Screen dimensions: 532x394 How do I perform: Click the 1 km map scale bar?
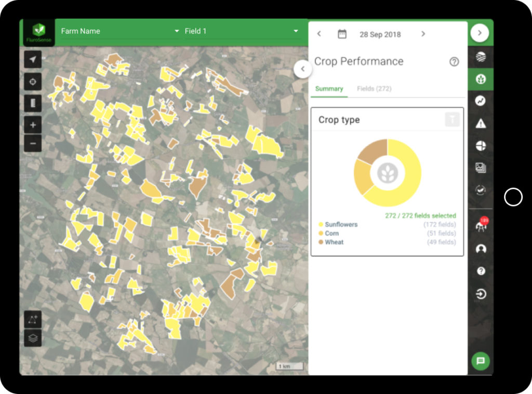click(x=289, y=366)
